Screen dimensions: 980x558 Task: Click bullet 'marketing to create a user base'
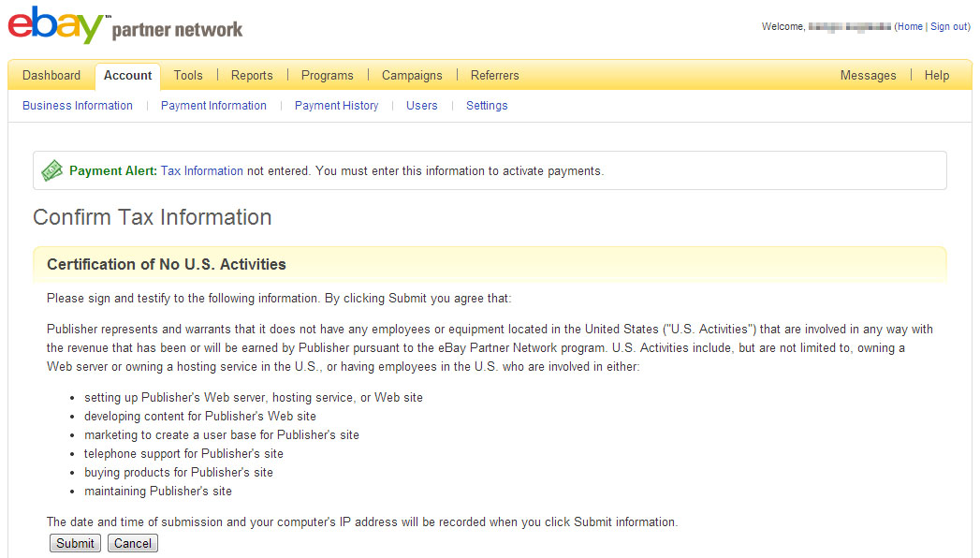[x=222, y=435]
